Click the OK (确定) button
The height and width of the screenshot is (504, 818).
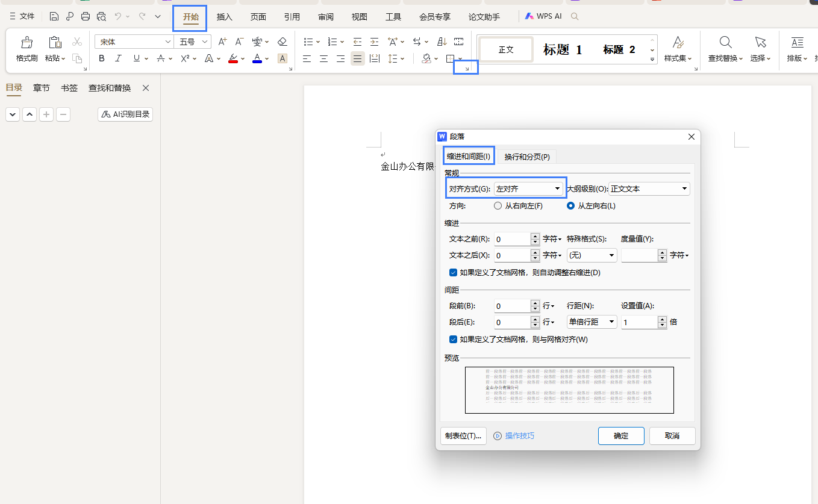point(621,436)
